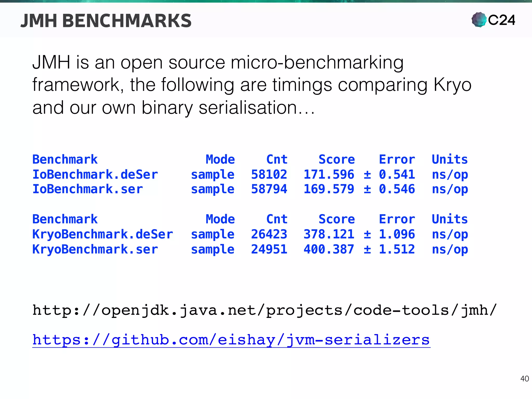This screenshot has width=532, height=399.
Task: Click the slide number 40
Action: pos(524,379)
